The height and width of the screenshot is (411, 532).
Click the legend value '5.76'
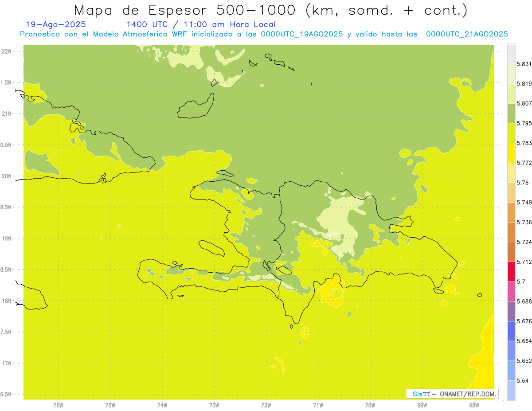pyautogui.click(x=522, y=182)
